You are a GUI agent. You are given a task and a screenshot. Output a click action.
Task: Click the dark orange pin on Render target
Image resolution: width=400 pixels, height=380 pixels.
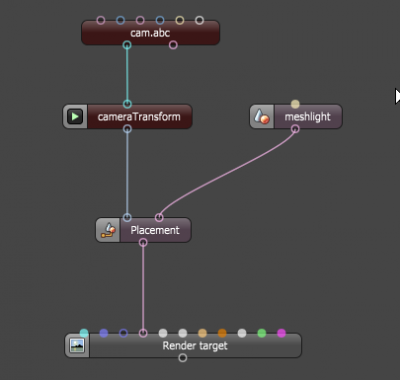click(x=222, y=333)
